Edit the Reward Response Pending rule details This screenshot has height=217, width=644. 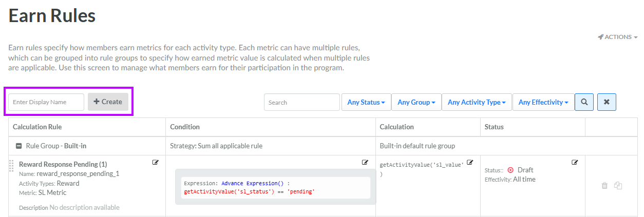pyautogui.click(x=156, y=163)
